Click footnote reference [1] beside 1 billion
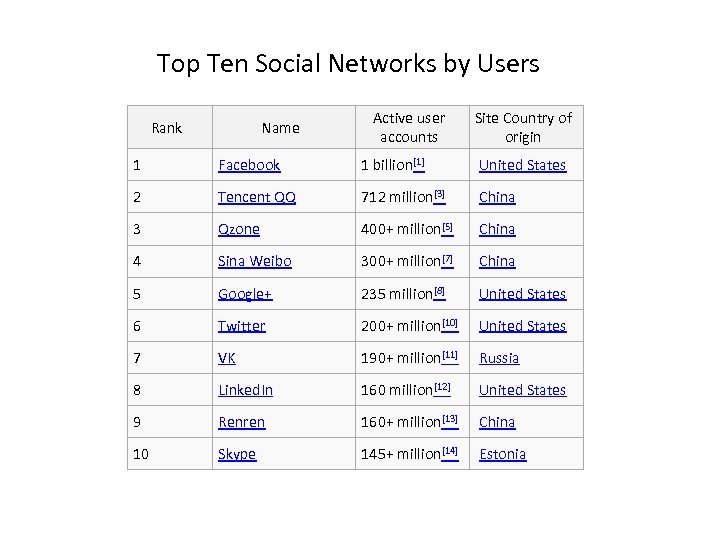 click(419, 162)
